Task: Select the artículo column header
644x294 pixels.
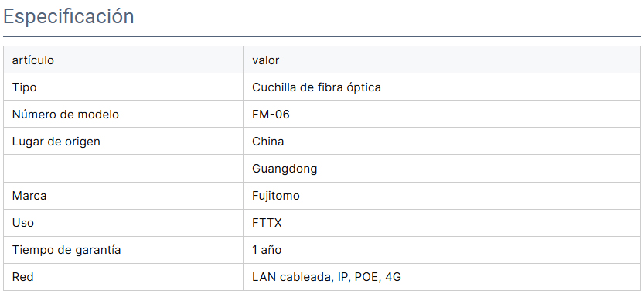Action: tap(32, 60)
